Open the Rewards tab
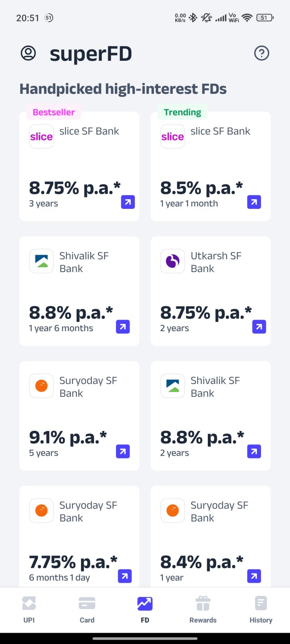 (203, 609)
